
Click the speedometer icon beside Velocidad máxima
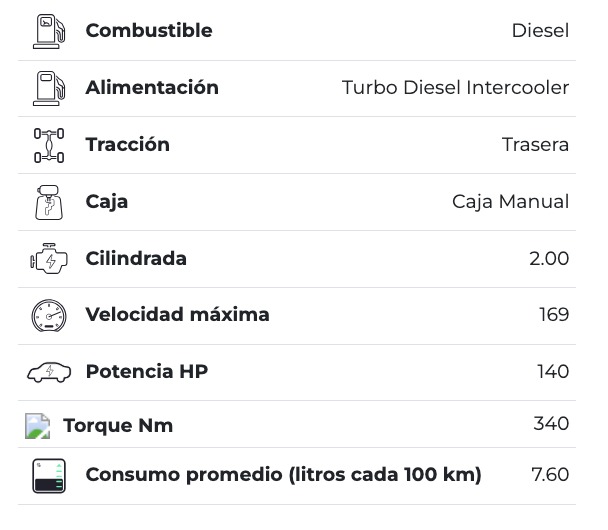pyautogui.click(x=48, y=316)
